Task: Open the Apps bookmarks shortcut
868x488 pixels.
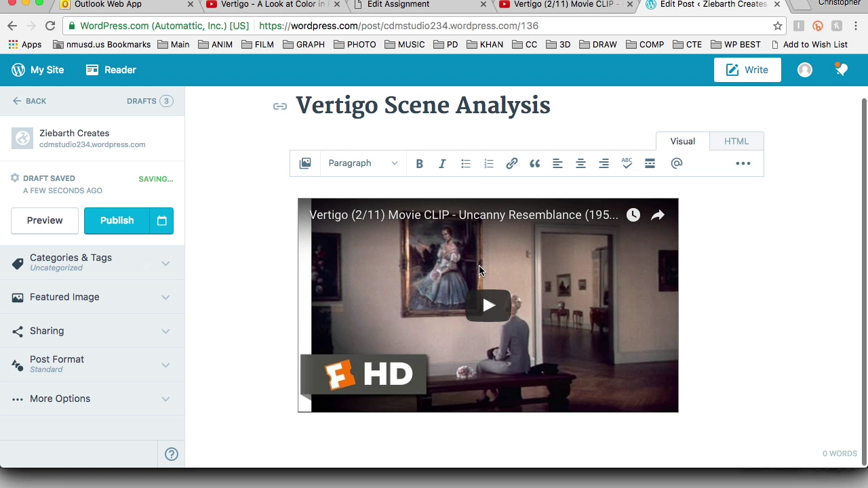Action: 25,45
